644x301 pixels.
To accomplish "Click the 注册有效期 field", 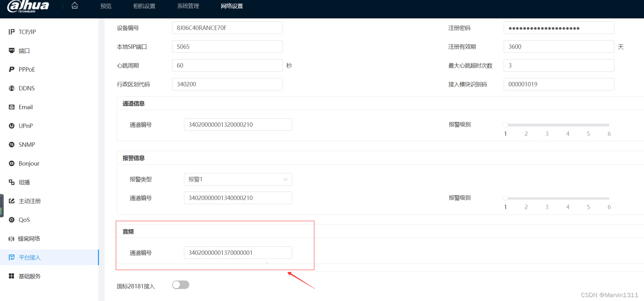I will [x=559, y=47].
